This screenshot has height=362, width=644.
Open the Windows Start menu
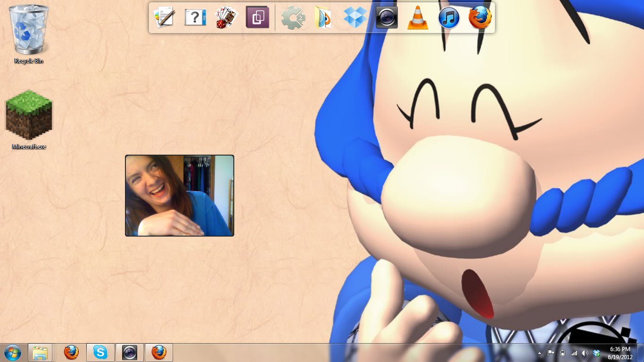12,353
